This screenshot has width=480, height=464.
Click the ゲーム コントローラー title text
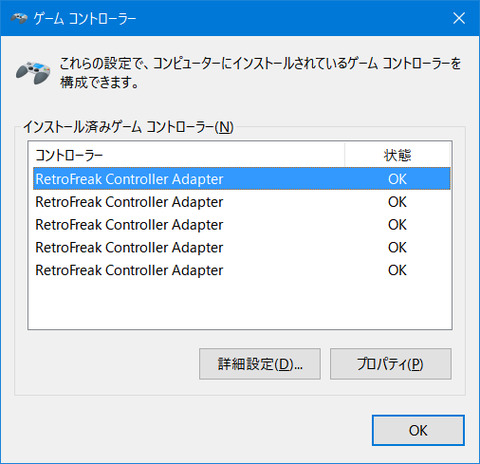point(85,19)
